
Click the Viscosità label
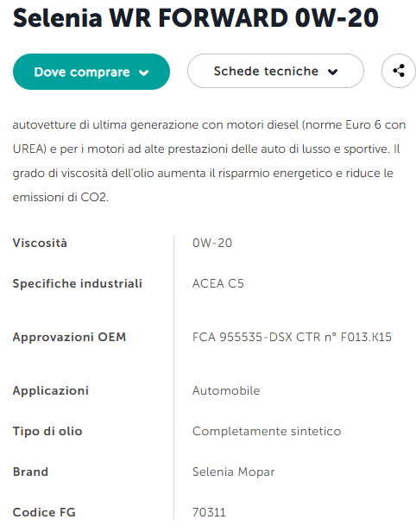pyautogui.click(x=40, y=243)
